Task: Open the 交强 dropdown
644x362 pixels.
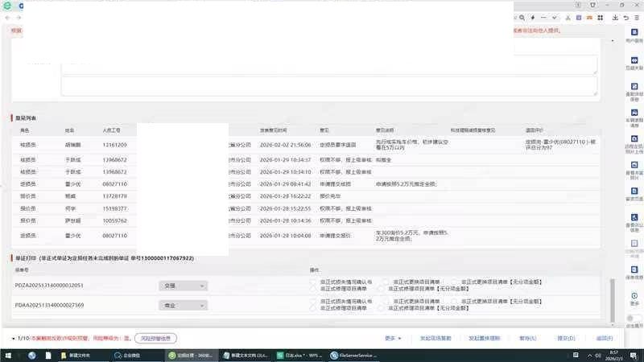Action: pyautogui.click(x=183, y=286)
